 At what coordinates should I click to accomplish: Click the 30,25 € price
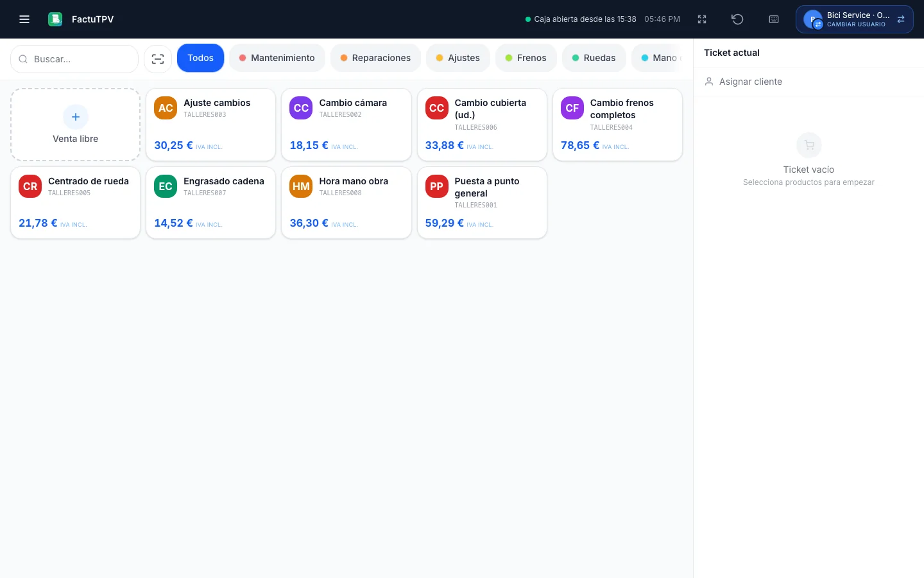[x=173, y=145]
